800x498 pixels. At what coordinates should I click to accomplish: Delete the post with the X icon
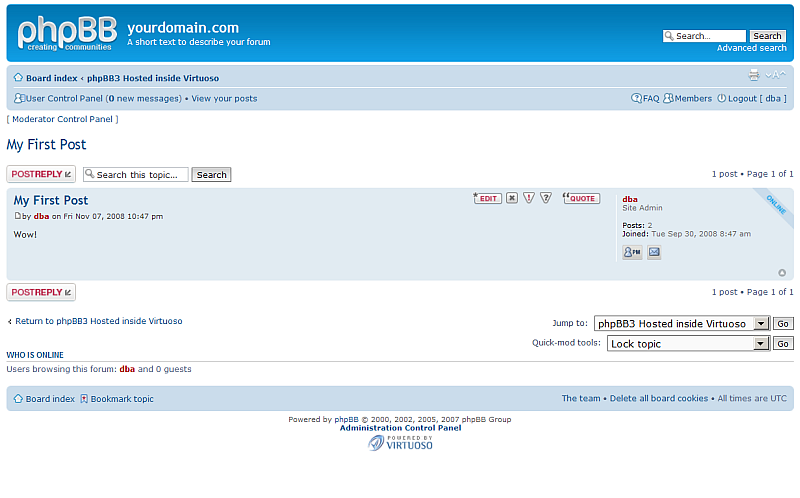pyautogui.click(x=512, y=198)
